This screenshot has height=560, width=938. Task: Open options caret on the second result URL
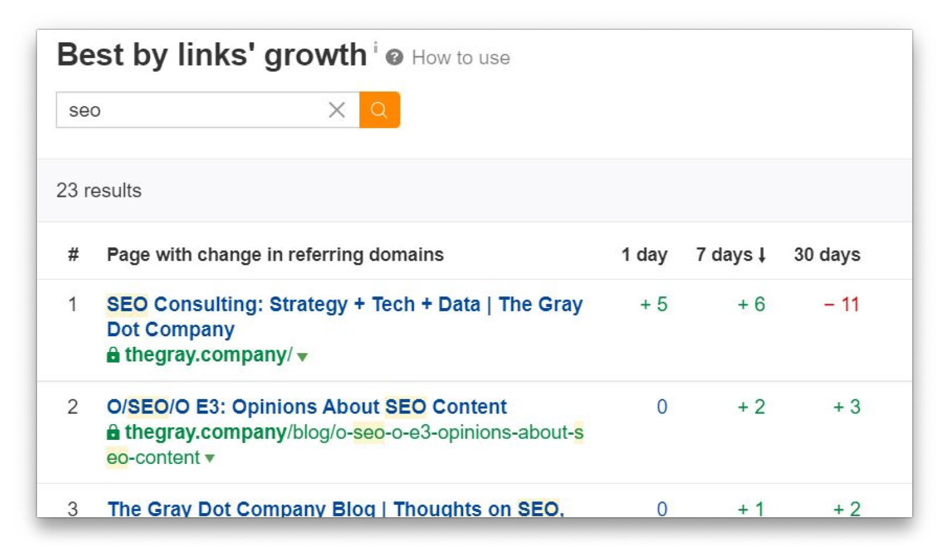(x=210, y=459)
